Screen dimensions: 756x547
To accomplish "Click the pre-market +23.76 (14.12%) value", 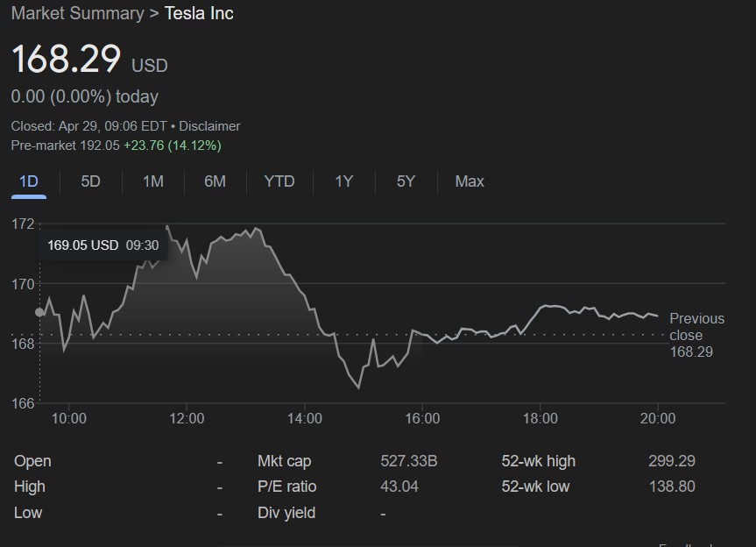I will [172, 146].
